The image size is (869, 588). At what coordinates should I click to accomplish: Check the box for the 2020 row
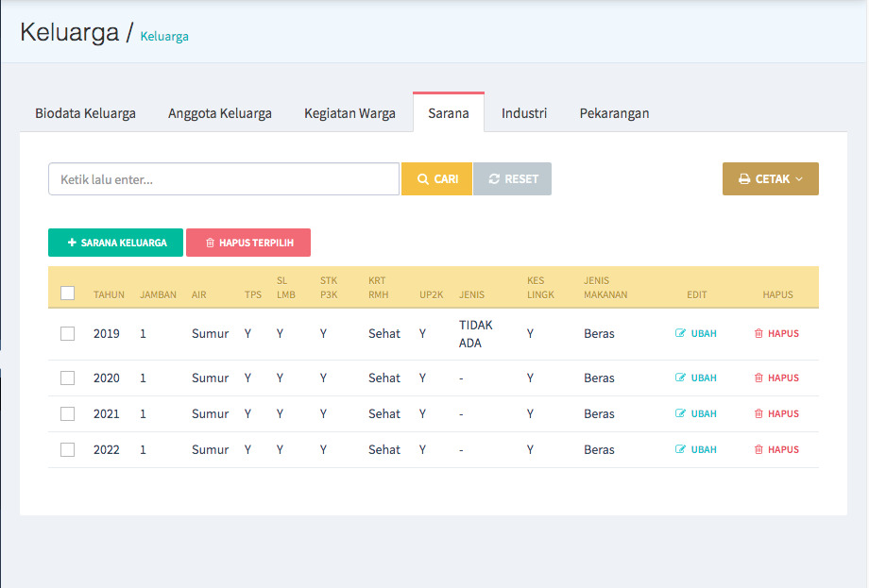coord(68,378)
